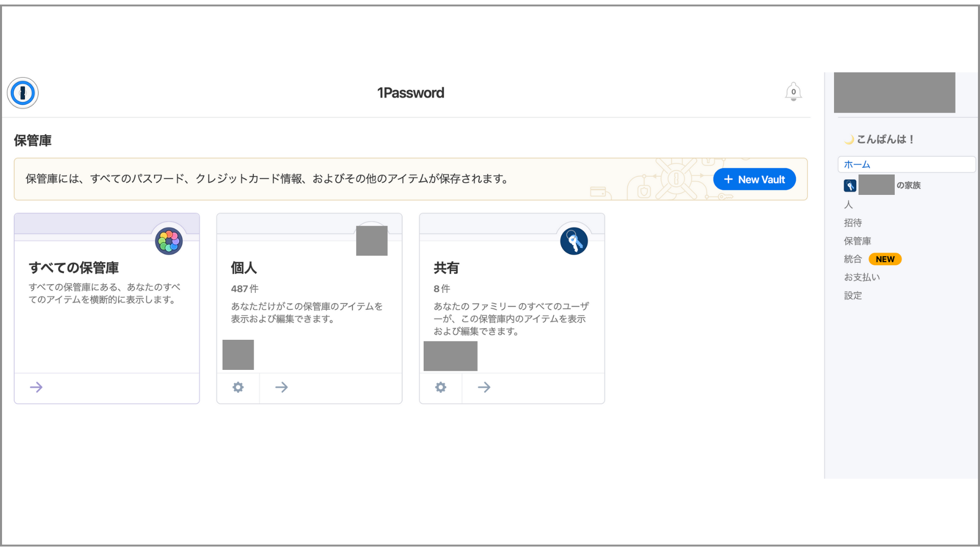This screenshot has width=980, height=551.
Task: Open the colorful All Vaults icon
Action: (x=169, y=241)
